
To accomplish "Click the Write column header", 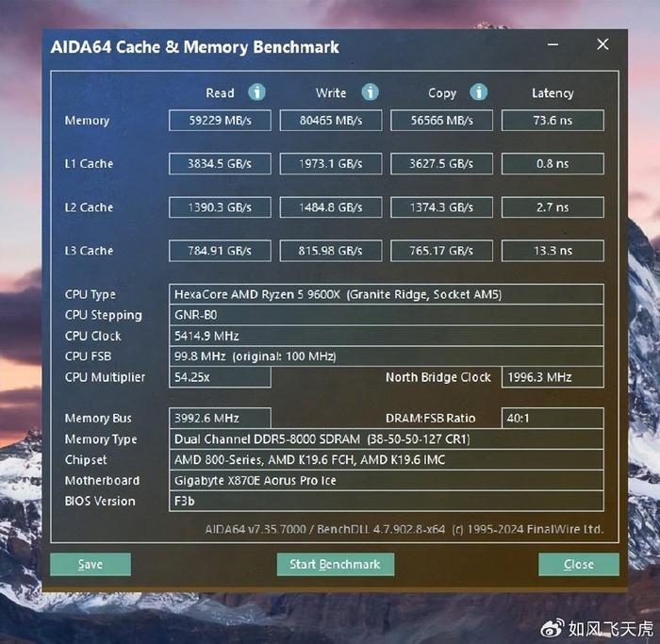I will pyautogui.click(x=331, y=92).
